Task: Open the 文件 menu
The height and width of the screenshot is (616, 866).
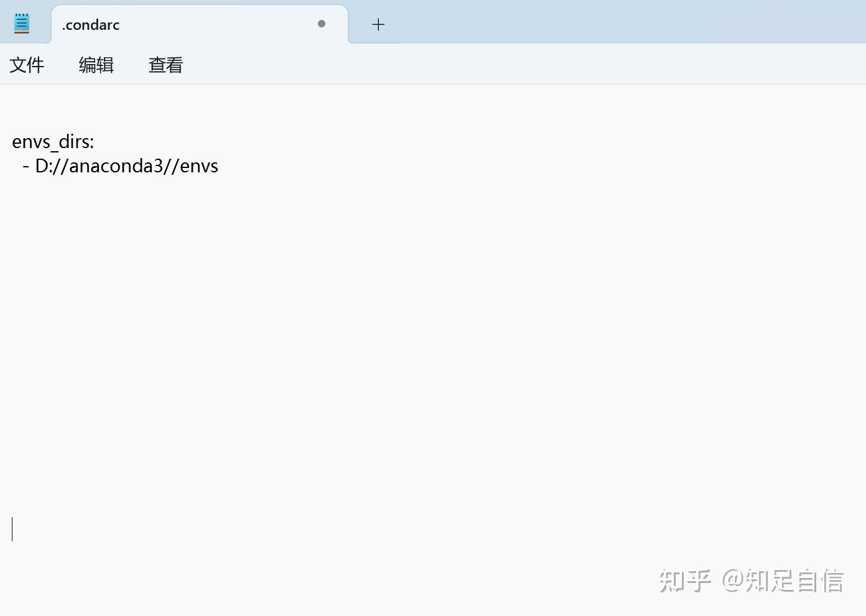Action: [27, 65]
